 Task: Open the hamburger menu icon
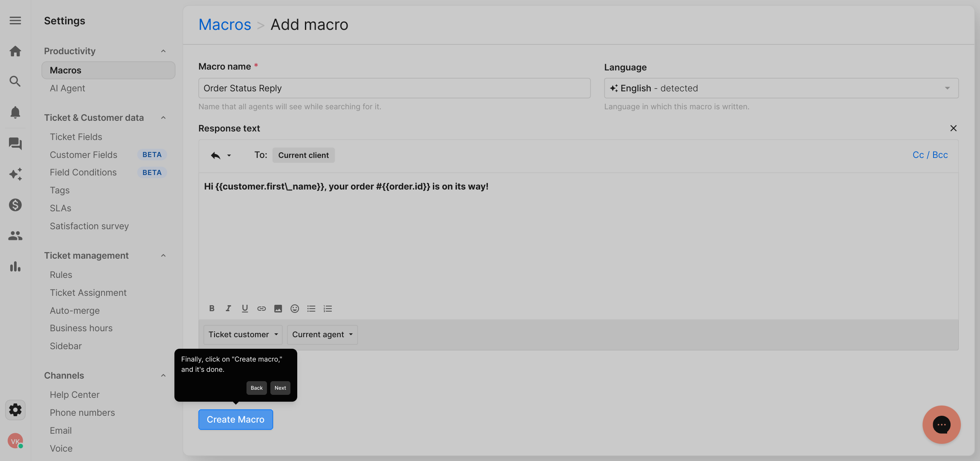(15, 20)
